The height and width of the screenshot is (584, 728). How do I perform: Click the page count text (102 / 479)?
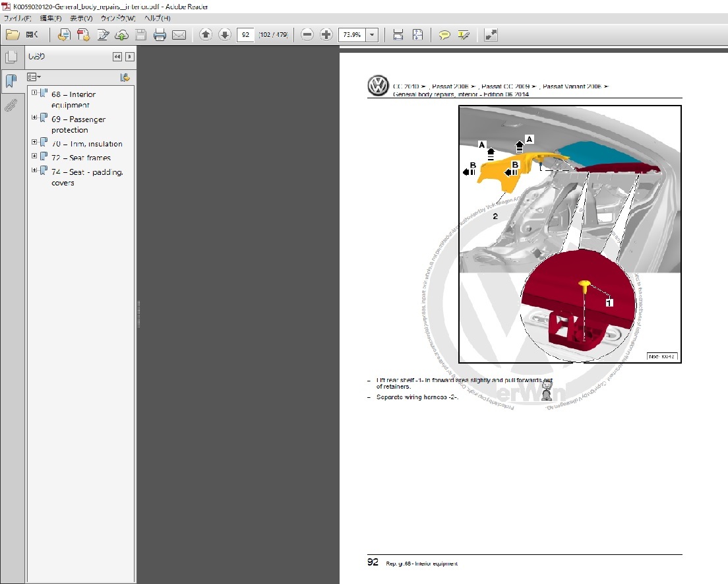pyautogui.click(x=274, y=34)
